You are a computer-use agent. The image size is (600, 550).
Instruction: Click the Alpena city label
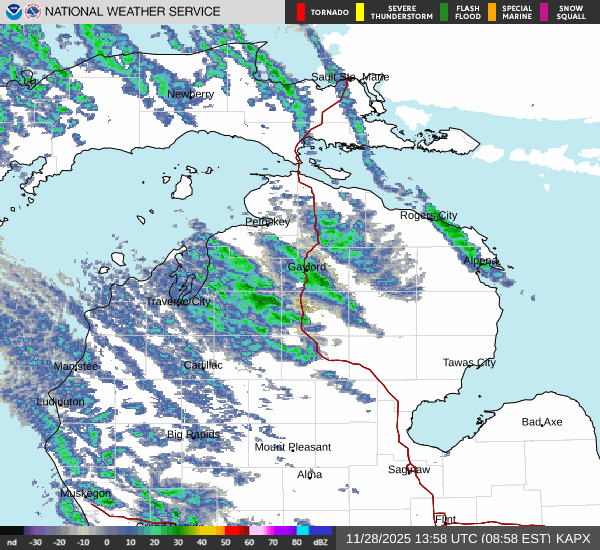point(483,260)
